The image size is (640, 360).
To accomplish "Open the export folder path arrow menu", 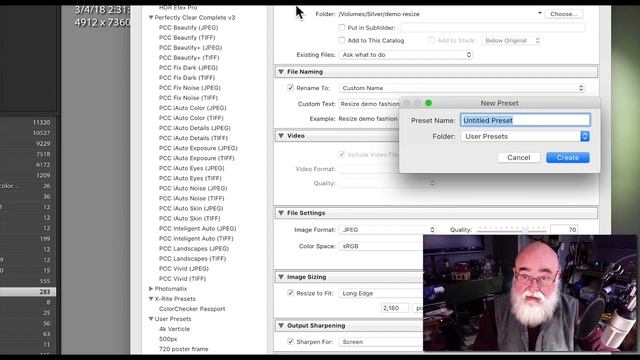I will (540, 13).
